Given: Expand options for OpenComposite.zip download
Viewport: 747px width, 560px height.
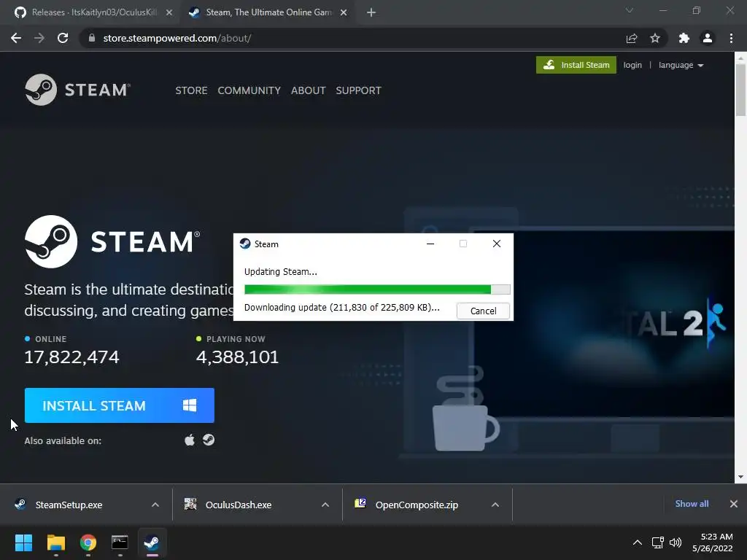Looking at the screenshot, I should click(495, 505).
